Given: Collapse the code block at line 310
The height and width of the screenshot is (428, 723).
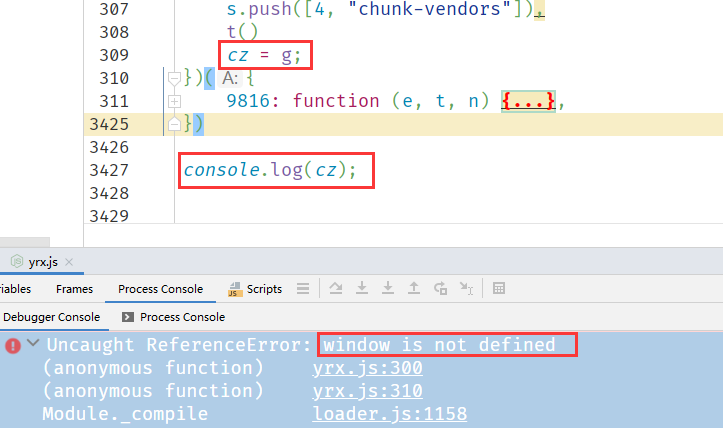Looking at the screenshot, I should (x=174, y=77).
